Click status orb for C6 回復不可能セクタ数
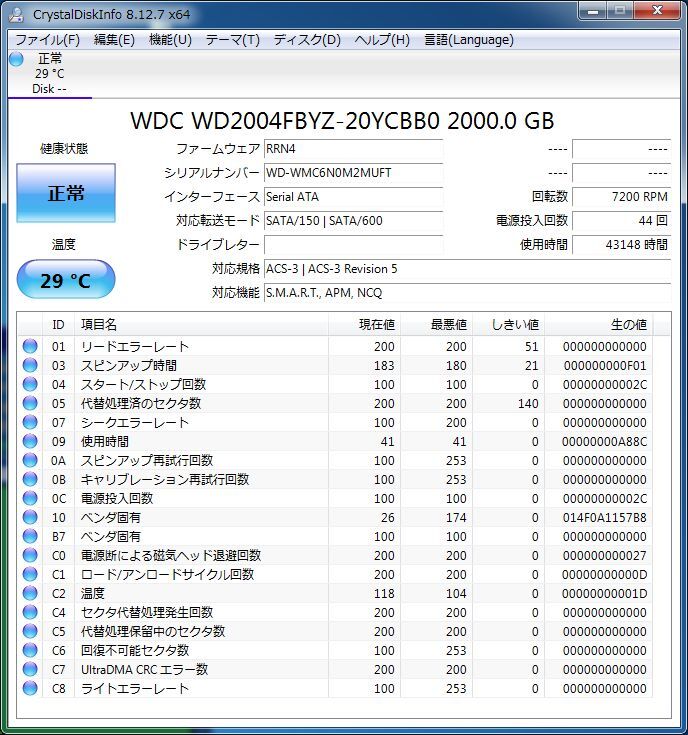 (30, 650)
